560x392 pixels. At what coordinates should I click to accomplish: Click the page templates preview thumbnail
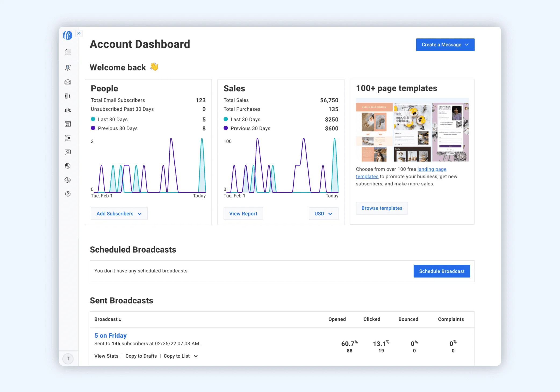pos(412,130)
